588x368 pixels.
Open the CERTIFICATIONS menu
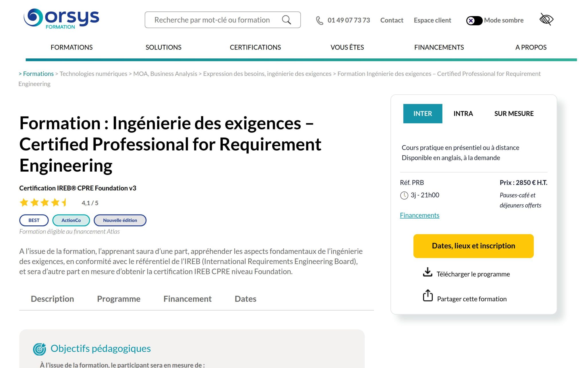point(255,47)
